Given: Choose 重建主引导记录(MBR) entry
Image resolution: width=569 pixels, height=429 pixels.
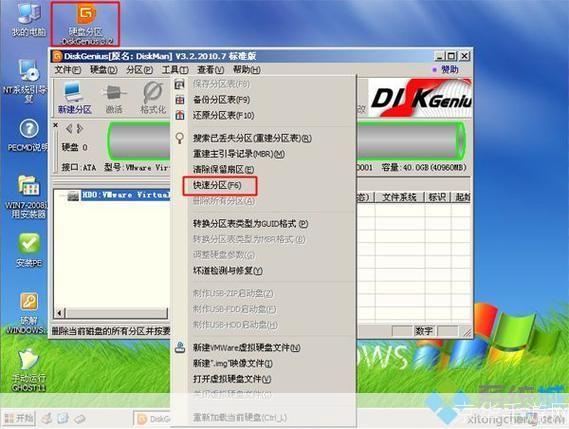Looking at the screenshot, I should coord(263,154).
